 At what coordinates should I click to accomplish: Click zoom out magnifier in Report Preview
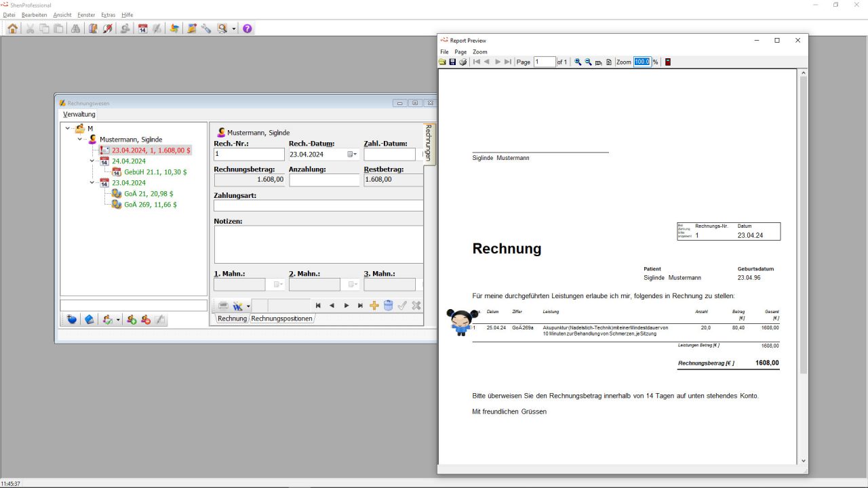pyautogui.click(x=588, y=62)
